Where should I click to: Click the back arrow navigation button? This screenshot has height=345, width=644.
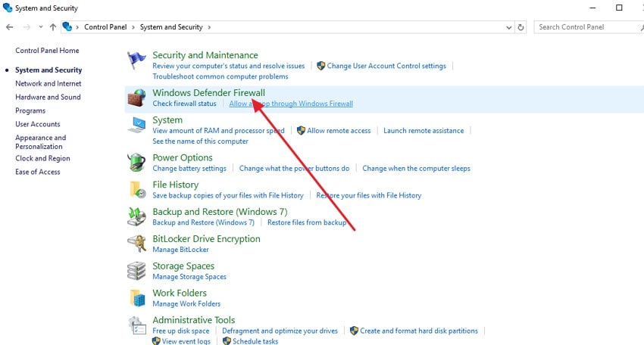[9, 27]
